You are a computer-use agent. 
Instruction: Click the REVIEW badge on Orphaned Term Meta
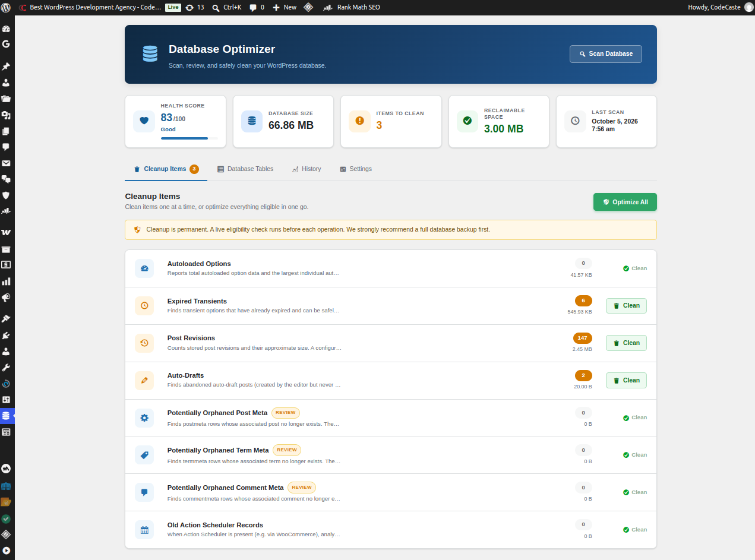tap(287, 450)
